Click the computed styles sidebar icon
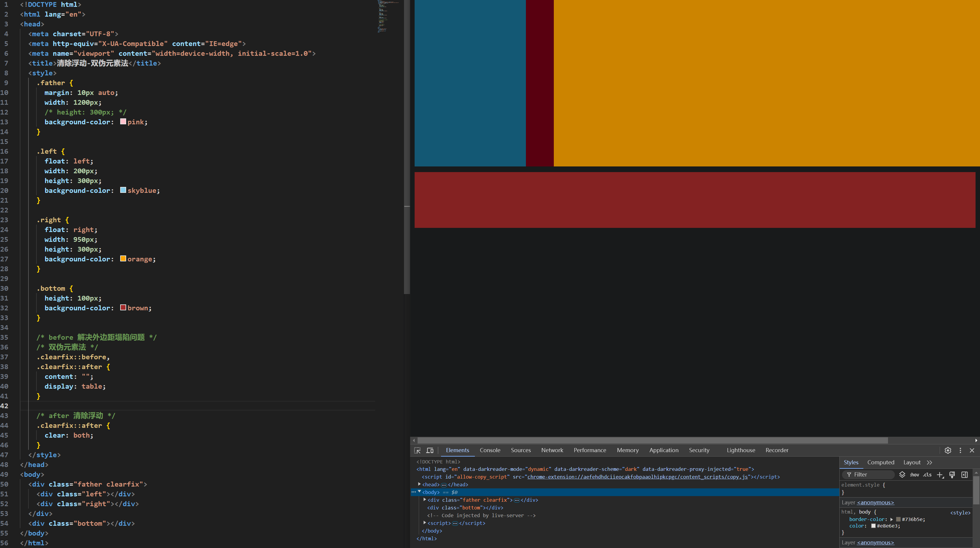The width and height of the screenshot is (980, 548). click(x=964, y=475)
